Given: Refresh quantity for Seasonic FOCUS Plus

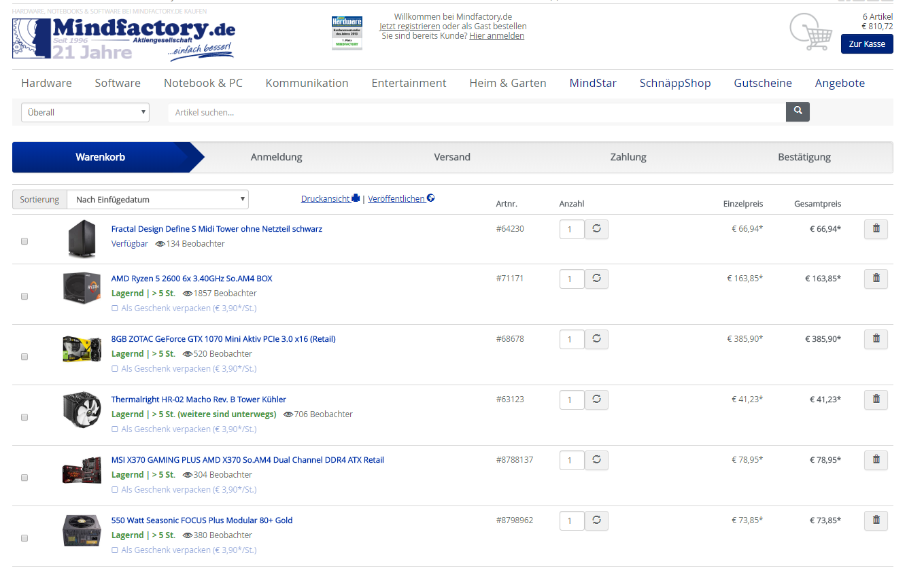Looking at the screenshot, I should [596, 520].
